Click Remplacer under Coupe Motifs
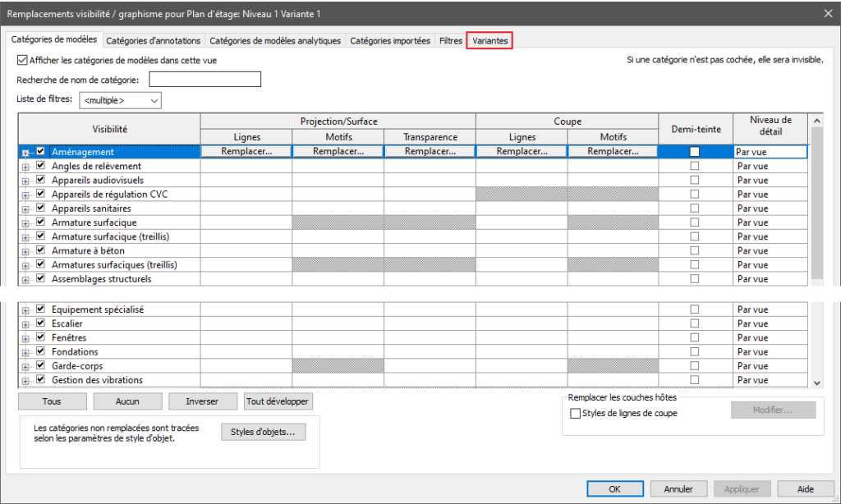Viewport: 841px width, 504px height. pos(613,152)
